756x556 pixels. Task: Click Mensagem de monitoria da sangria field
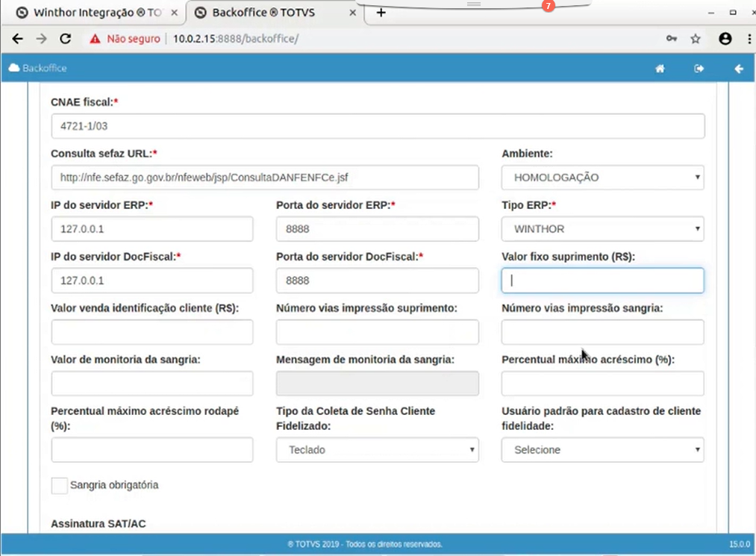378,384
